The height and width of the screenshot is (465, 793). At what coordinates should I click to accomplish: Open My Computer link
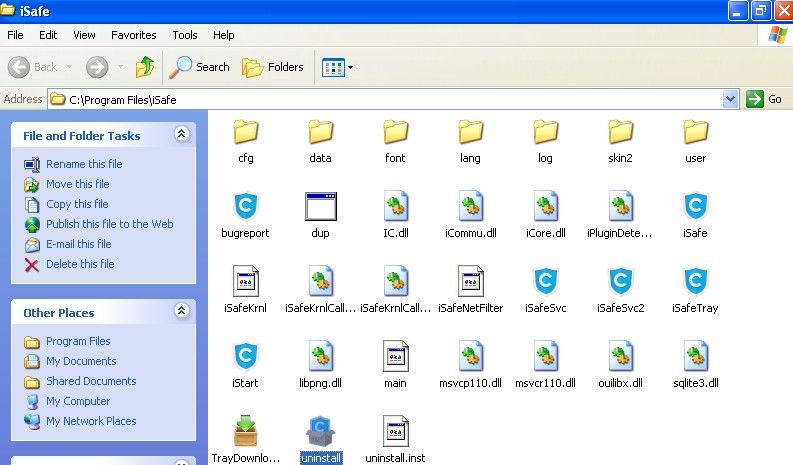[x=67, y=401]
